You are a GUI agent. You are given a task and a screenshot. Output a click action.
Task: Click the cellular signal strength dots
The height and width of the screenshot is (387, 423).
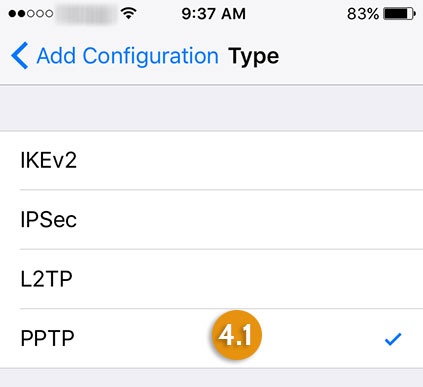point(31,14)
